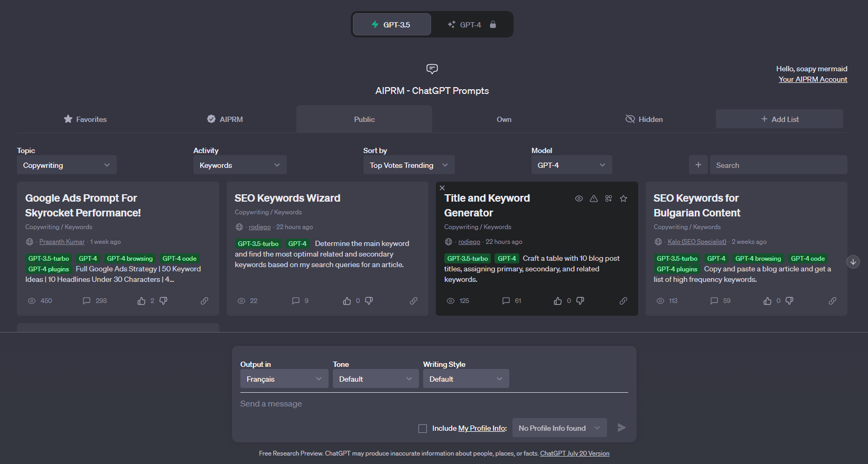Click views eye icon on Google Ads Prompt card
Screen dimensions: 868x464
[x=32, y=301]
